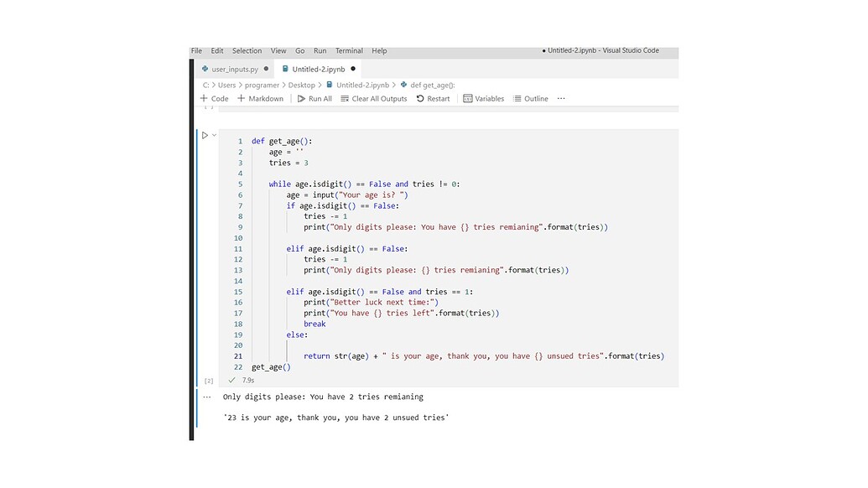Click the 'else:' line 19
Viewport: 868px width, 488px height.
[297, 335]
